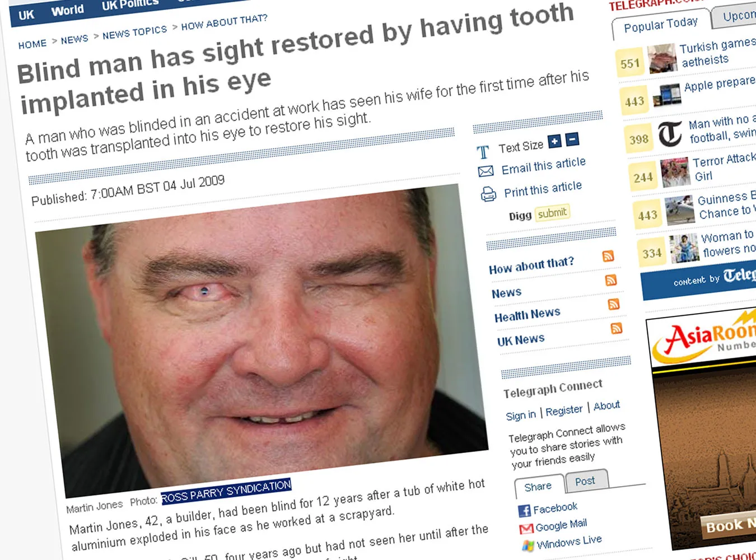
Task: Open the RSS feed for Health News
Action: coord(614,304)
